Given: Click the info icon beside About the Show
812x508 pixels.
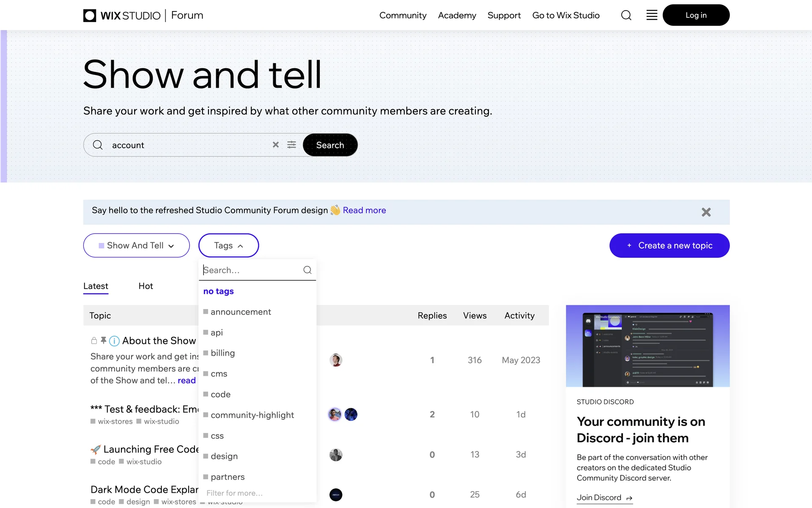Looking at the screenshot, I should pyautogui.click(x=114, y=341).
